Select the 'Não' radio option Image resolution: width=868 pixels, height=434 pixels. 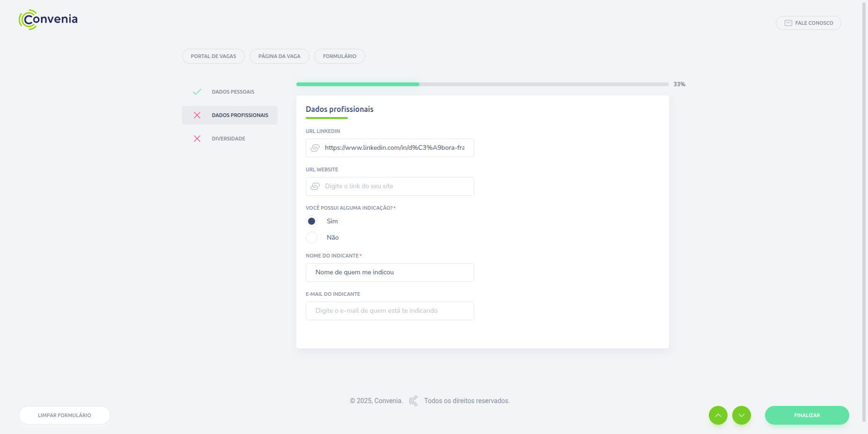tap(312, 238)
